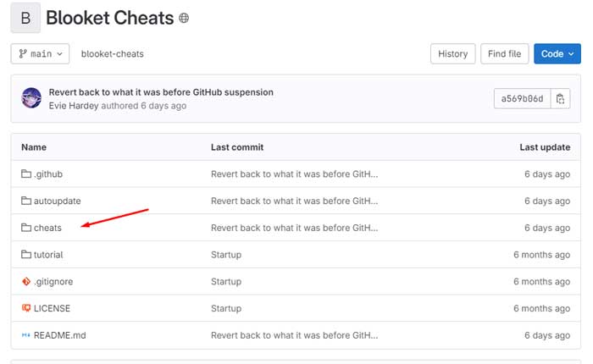Image resolution: width=593 pixels, height=364 pixels.
Task: Click the tutorial folder icon
Action: 26,255
